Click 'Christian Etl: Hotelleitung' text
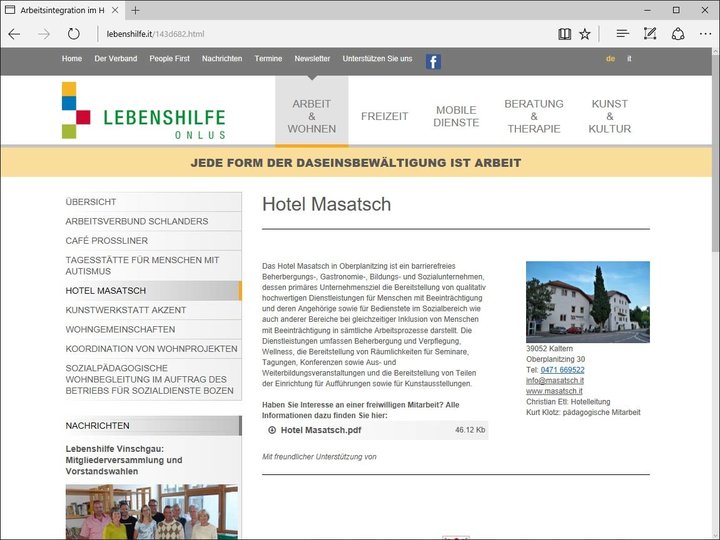The width and height of the screenshot is (720, 540). pyautogui.click(x=568, y=402)
